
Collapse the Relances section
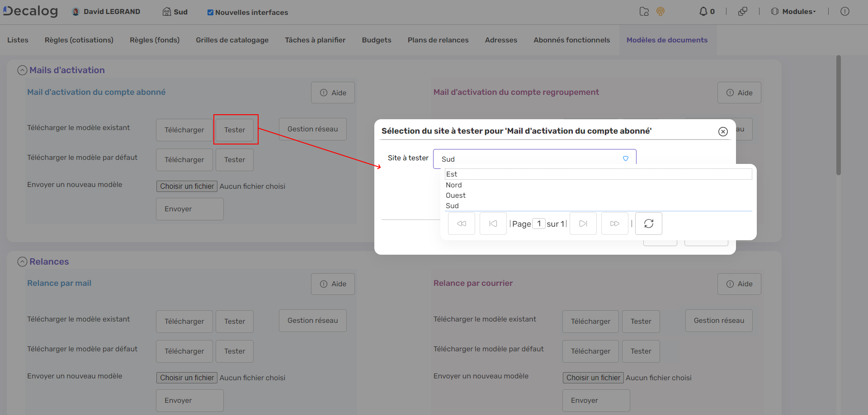tap(22, 262)
